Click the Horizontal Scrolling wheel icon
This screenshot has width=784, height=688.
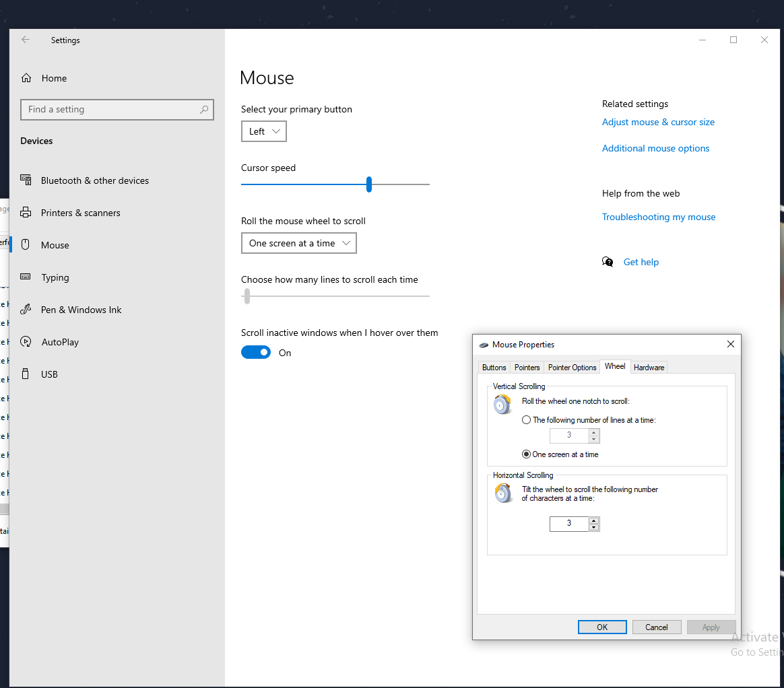503,493
